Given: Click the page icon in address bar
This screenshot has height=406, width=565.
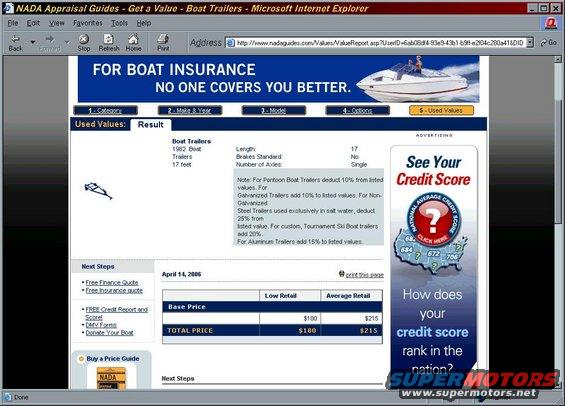Looking at the screenshot, I should tap(230, 43).
